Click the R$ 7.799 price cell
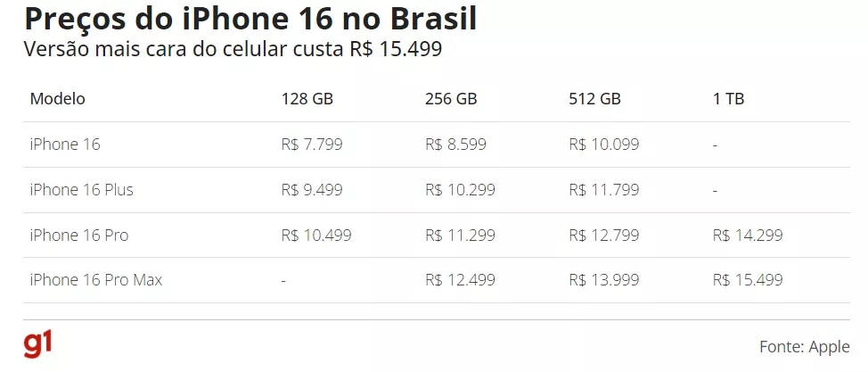The width and height of the screenshot is (868, 372). [x=312, y=145]
